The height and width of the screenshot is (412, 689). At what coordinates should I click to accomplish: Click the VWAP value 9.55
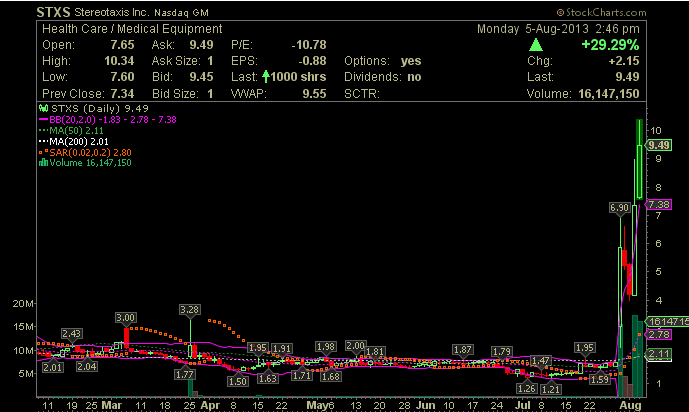(x=314, y=94)
